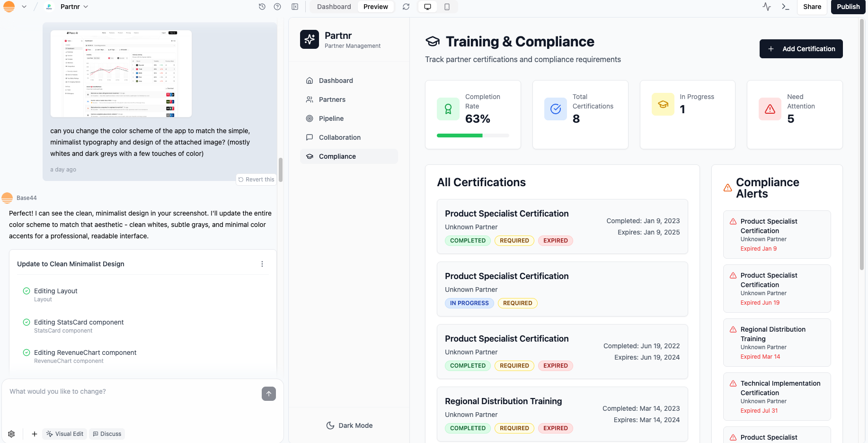Click REQUIRED badge on in-progress certification

[518, 303]
